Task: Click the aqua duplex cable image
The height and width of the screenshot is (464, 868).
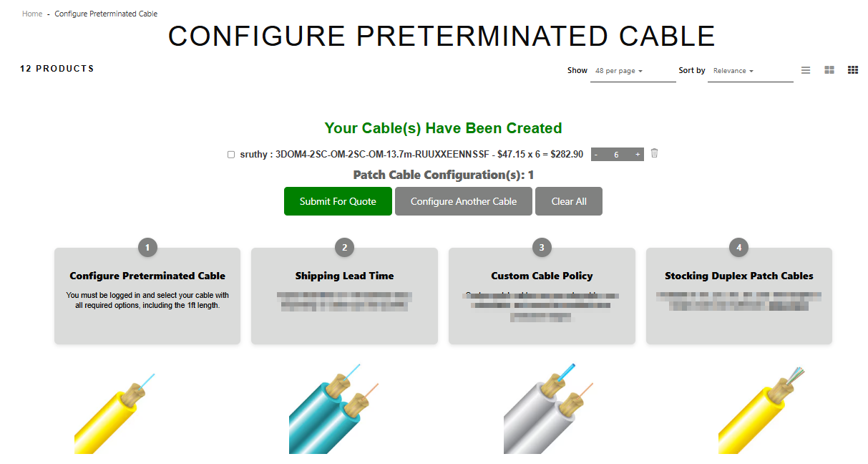Action: click(332, 411)
